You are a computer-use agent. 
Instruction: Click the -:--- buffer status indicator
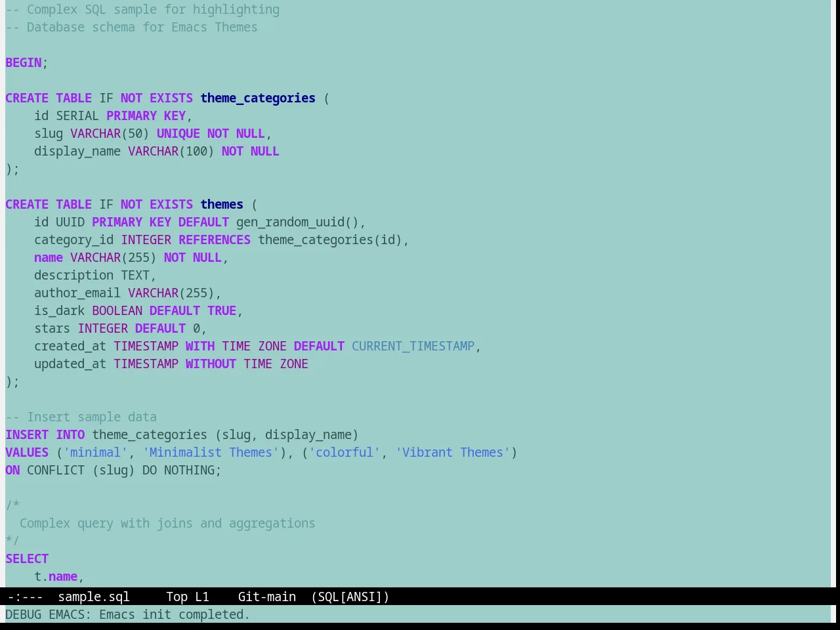(25, 597)
